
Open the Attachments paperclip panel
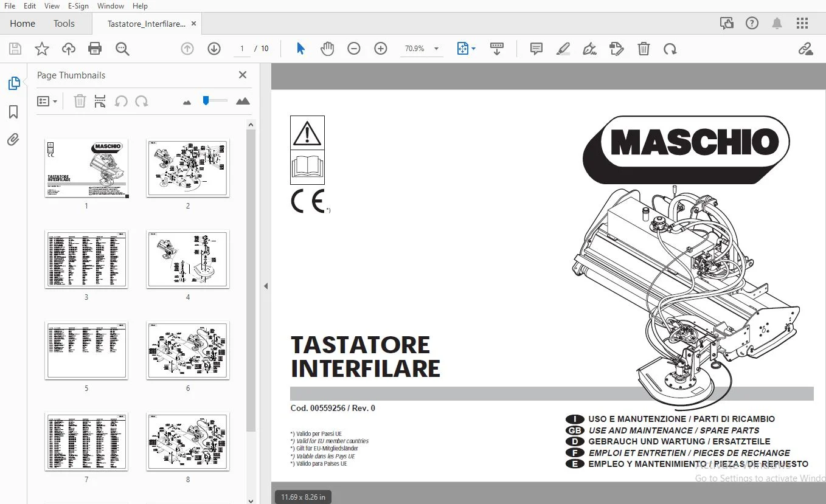(x=13, y=140)
